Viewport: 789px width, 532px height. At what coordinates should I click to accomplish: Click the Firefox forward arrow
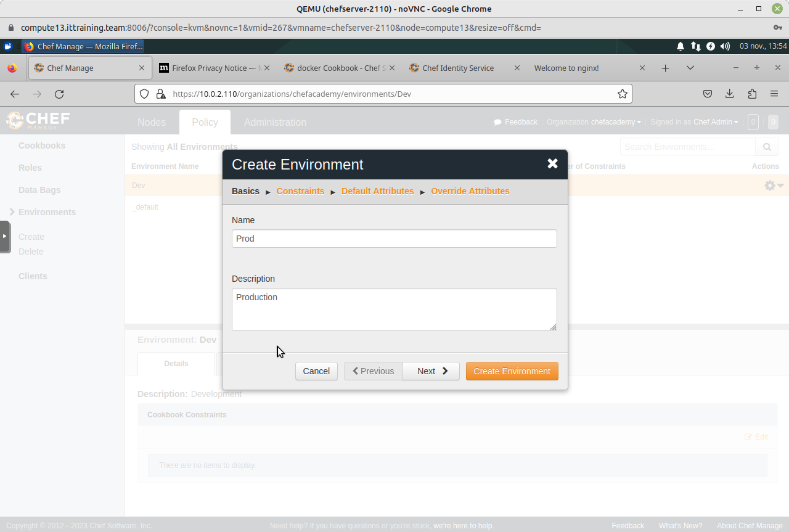coord(37,94)
